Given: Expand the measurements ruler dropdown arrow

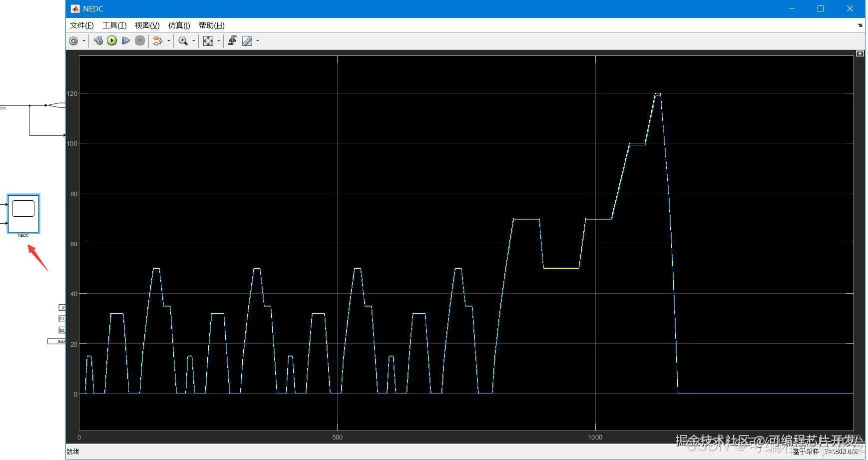Looking at the screenshot, I should point(258,41).
